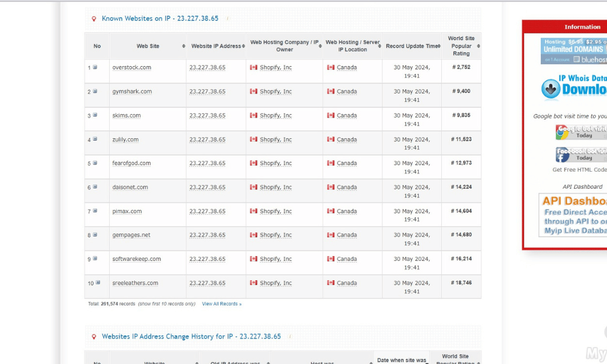Viewport: 607px width, 364px height.
Task: Open gempages.net website link
Action: 131,235
